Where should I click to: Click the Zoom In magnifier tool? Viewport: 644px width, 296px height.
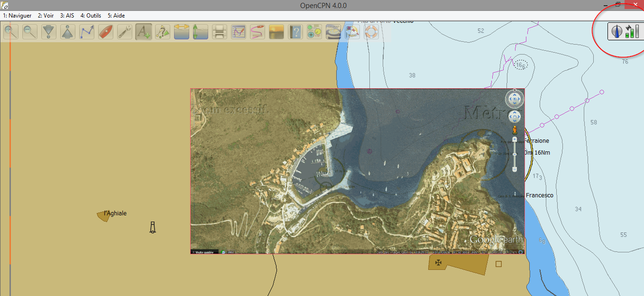[11, 32]
